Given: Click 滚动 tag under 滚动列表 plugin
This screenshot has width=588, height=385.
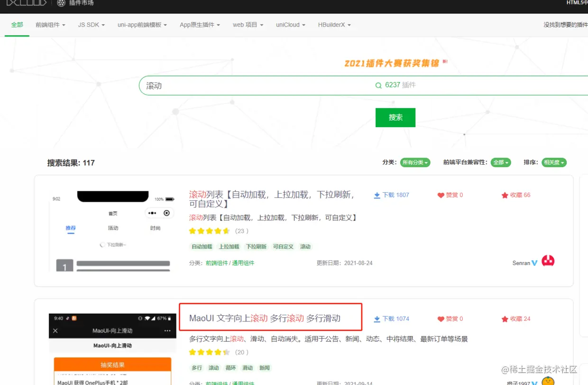Looking at the screenshot, I should [x=305, y=247].
